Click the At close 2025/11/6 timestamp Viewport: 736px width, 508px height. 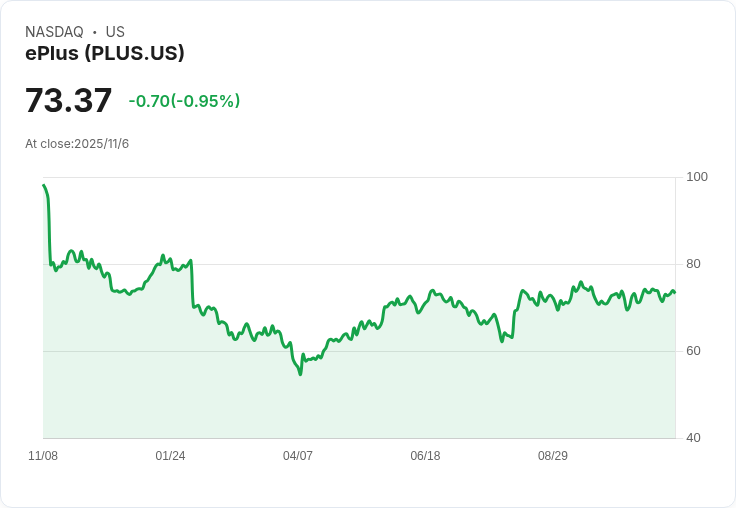pos(77,144)
